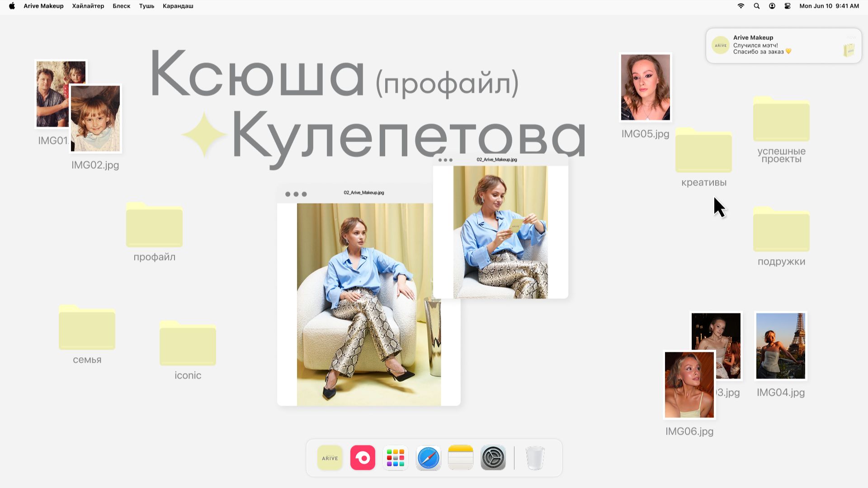The image size is (868, 488).
Task: Open the Карандаш menu
Action: [x=177, y=6]
